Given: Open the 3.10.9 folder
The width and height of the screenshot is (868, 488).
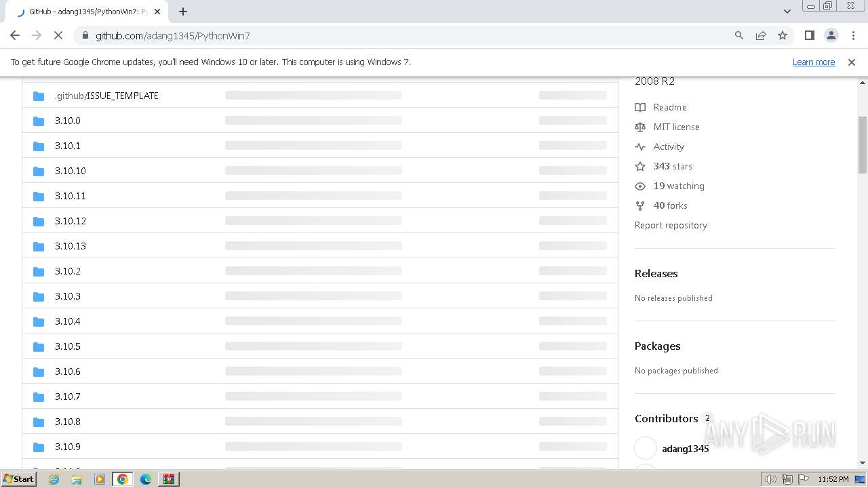Looking at the screenshot, I should pyautogui.click(x=68, y=447).
